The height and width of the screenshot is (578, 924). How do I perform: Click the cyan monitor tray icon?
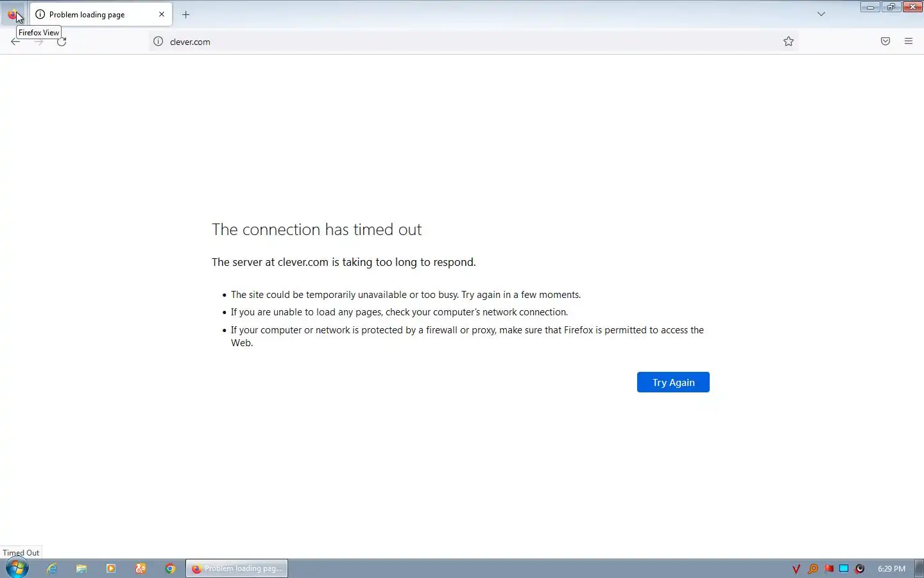point(844,568)
